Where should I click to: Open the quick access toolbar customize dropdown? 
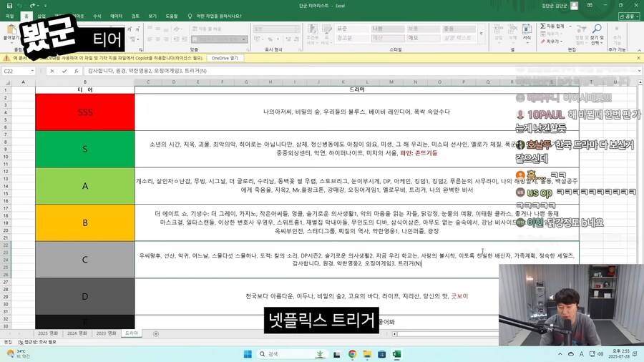pyautogui.click(x=45, y=6)
